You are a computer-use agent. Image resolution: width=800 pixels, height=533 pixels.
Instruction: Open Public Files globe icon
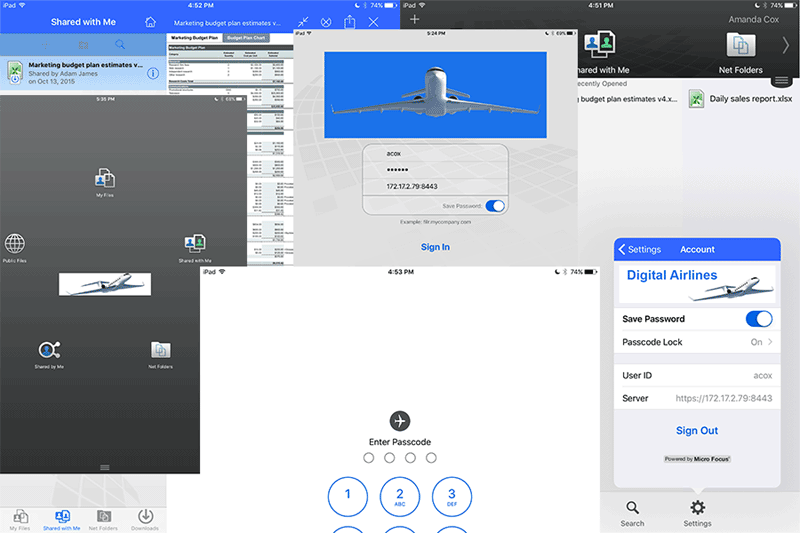click(15, 247)
